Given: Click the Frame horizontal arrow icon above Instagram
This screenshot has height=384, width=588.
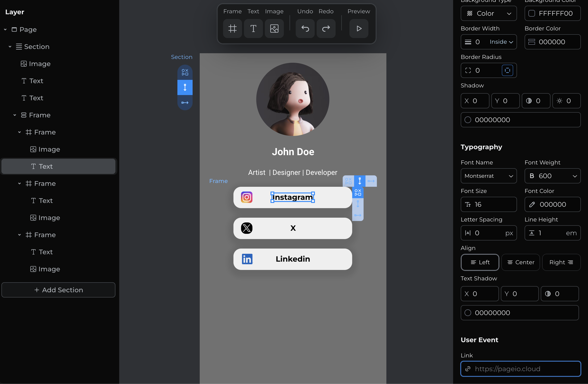Looking at the screenshot, I should click(371, 181).
